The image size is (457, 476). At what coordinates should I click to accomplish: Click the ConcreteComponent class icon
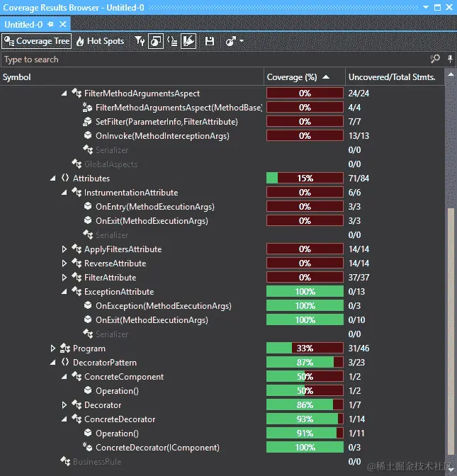[x=77, y=376]
